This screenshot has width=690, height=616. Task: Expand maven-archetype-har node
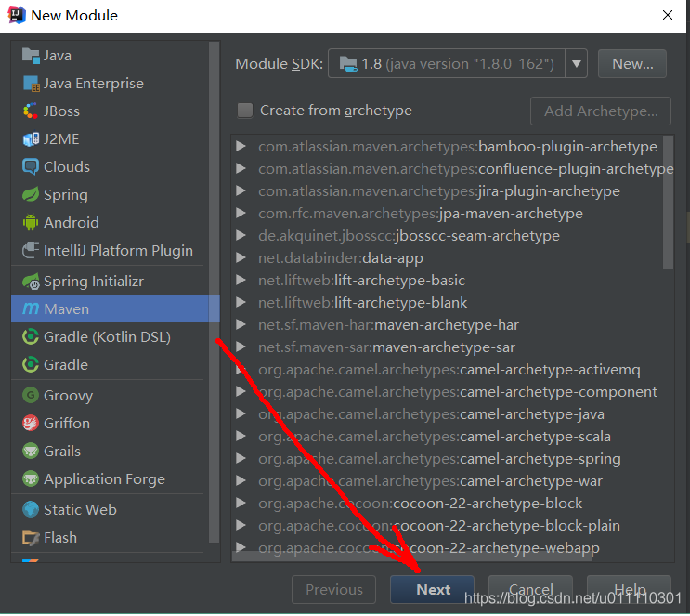241,324
